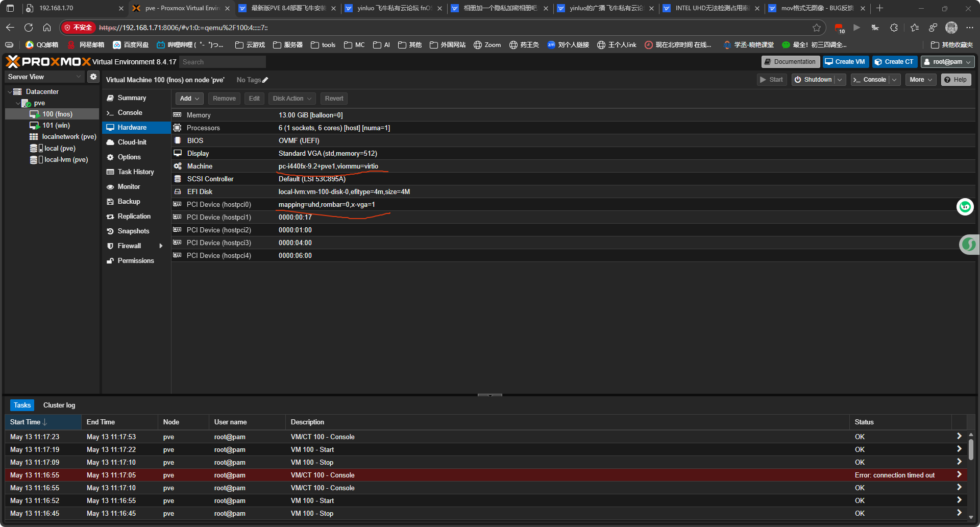Select the EFI Disk hardware row
This screenshot has width=980, height=527.
click(x=573, y=191)
